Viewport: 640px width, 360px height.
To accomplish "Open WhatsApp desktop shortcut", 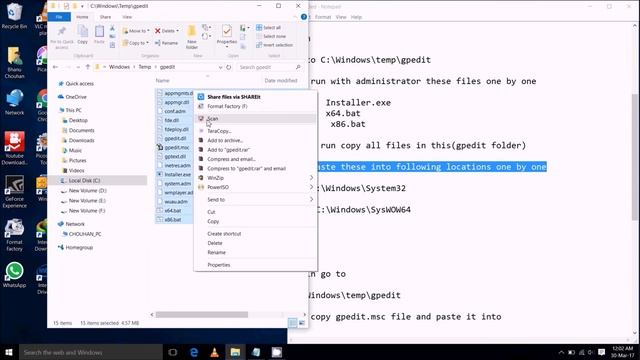I will click(14, 275).
